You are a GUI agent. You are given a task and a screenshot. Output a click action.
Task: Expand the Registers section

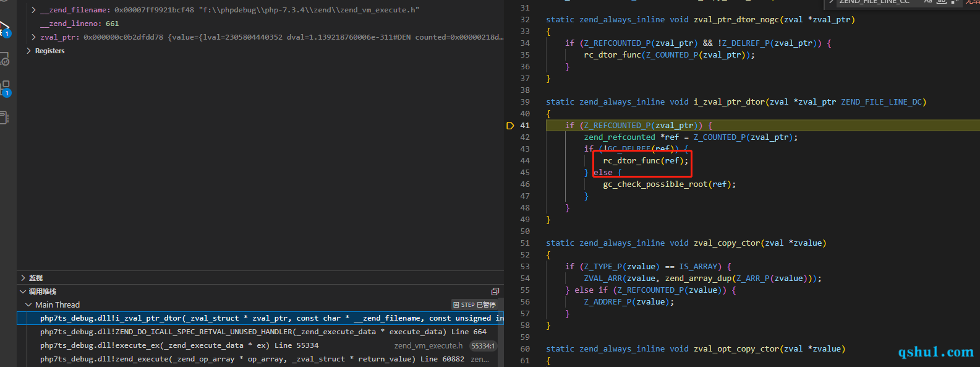(28, 51)
